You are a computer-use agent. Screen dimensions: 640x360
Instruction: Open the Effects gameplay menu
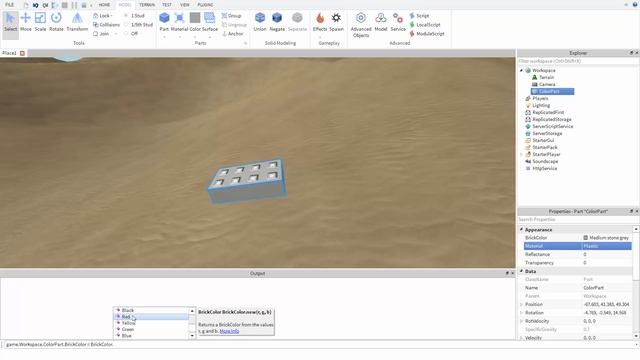[320, 22]
